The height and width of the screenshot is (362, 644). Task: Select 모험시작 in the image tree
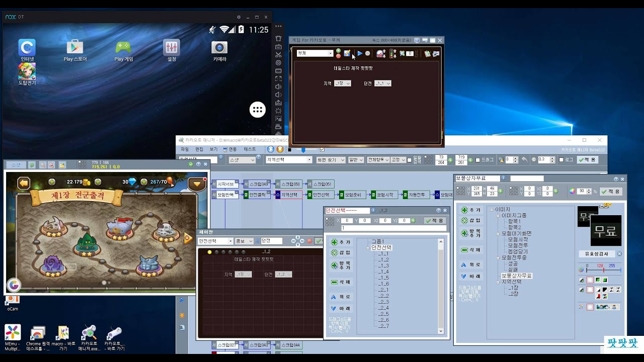tap(518, 239)
